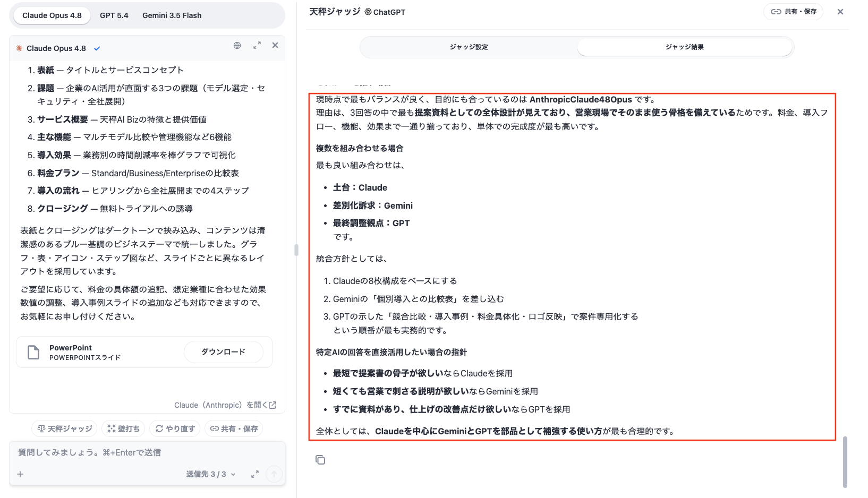The height and width of the screenshot is (498, 868).
Task: Click the send arrow button
Action: click(x=274, y=474)
